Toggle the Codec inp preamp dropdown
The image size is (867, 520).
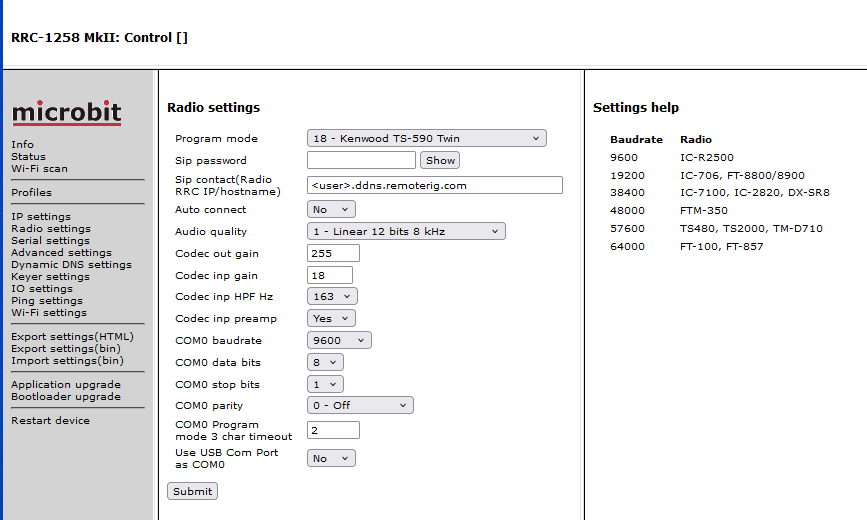(x=331, y=319)
